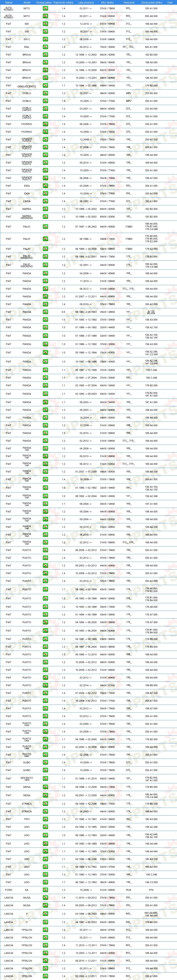
Task: Select the Lata produkcji column header
Action: (x=86, y=2)
